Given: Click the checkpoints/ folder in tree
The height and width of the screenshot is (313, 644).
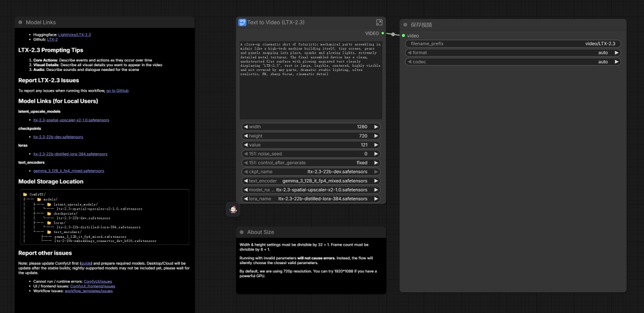Looking at the screenshot, I should click(x=62, y=213).
